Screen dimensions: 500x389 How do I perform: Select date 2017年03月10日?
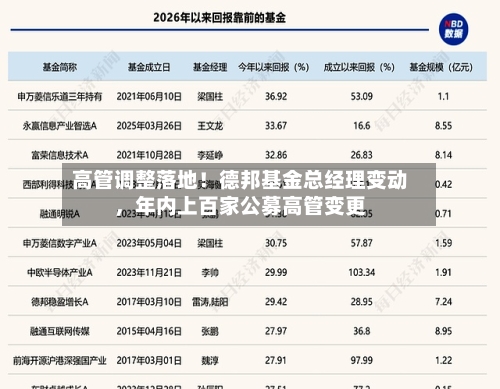(149, 302)
